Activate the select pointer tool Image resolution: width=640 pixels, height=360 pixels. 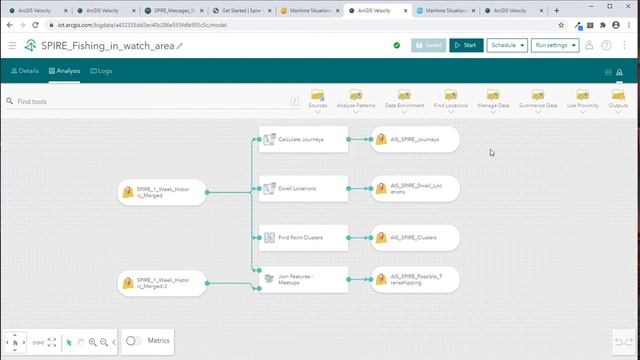pyautogui.click(x=69, y=342)
